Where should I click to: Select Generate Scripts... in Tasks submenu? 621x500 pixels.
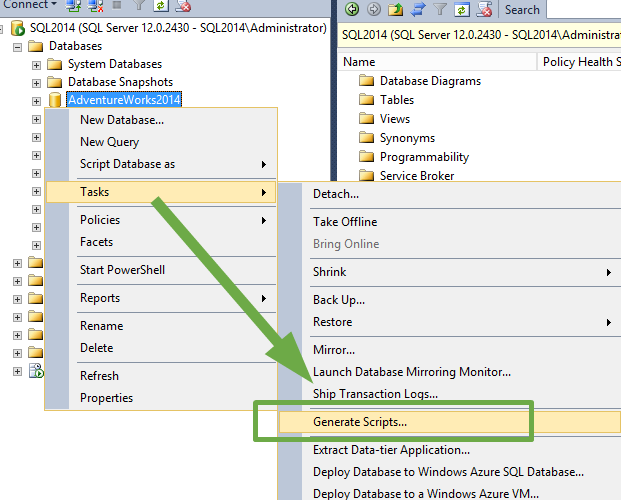(x=450, y=422)
